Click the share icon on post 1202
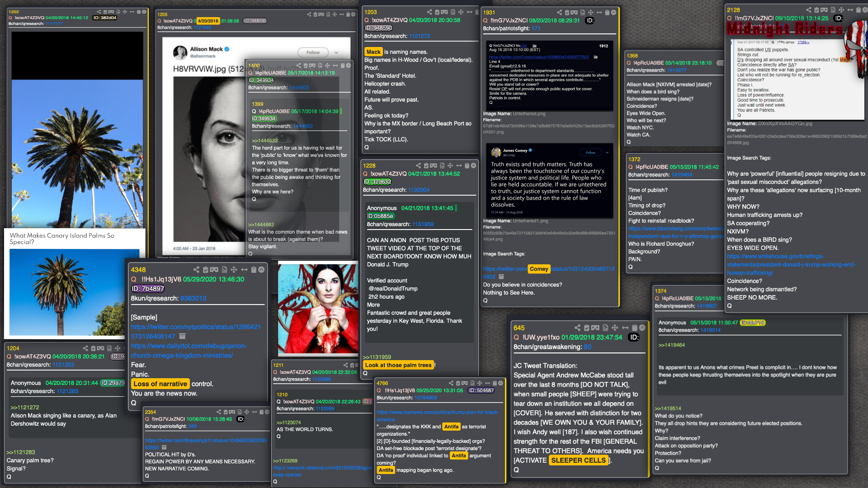Image resolution: width=868 pixels, height=488 pixels. click(x=99, y=12)
